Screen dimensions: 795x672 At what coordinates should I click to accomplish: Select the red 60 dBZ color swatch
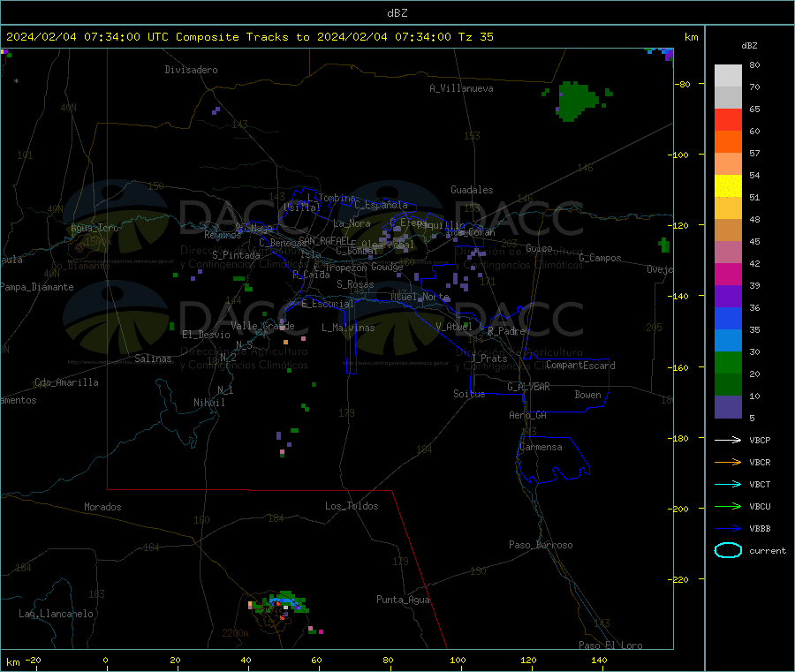(x=728, y=119)
